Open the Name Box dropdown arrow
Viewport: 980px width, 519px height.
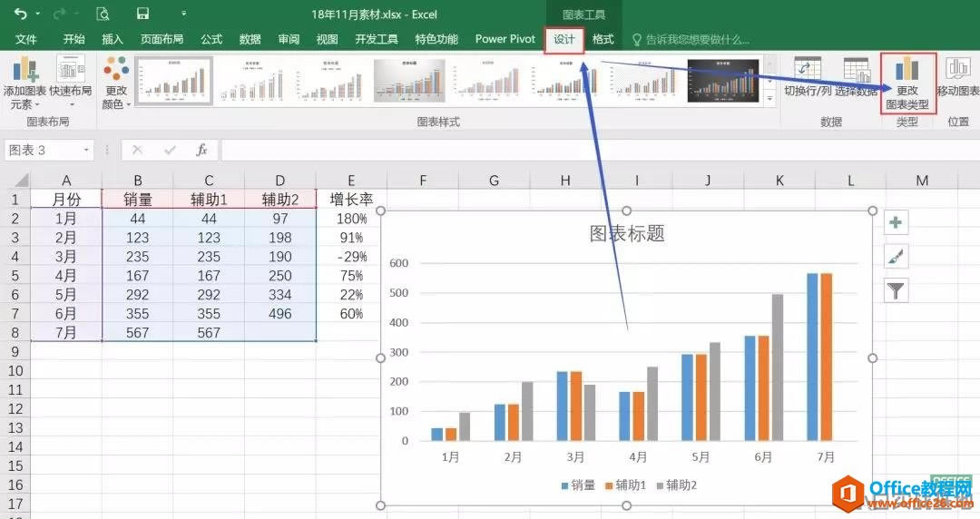pos(86,150)
